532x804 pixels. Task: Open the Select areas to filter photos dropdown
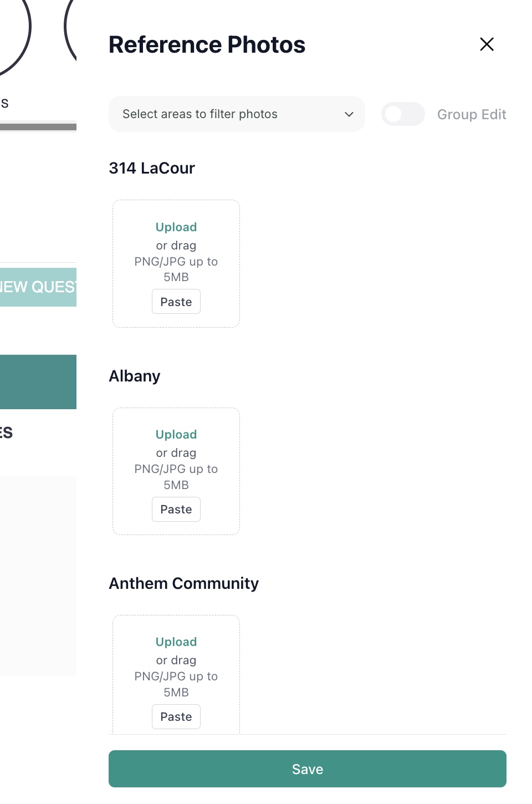tap(237, 114)
